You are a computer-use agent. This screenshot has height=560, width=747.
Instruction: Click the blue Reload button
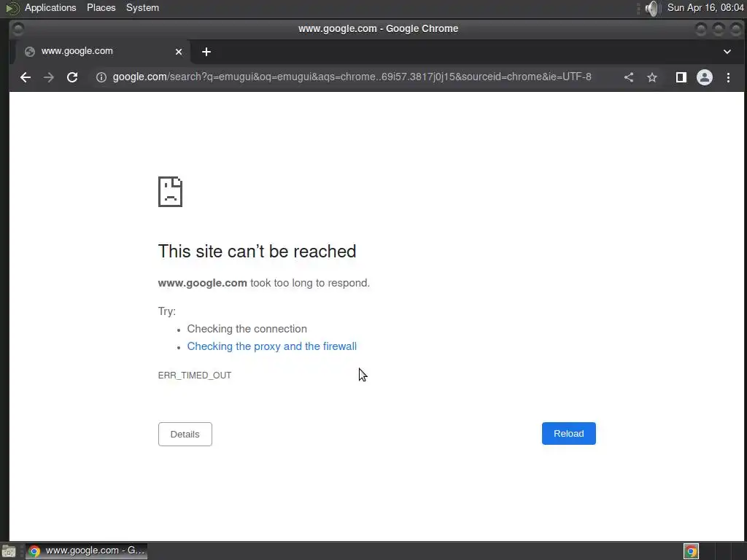pyautogui.click(x=569, y=433)
